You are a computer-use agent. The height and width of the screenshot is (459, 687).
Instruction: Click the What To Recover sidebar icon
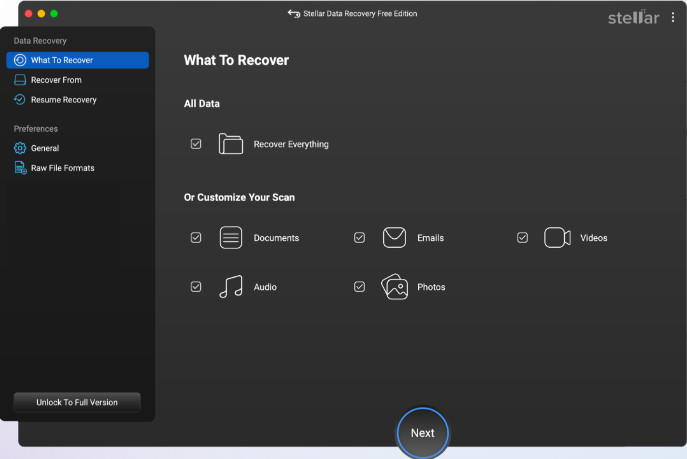[x=20, y=60]
